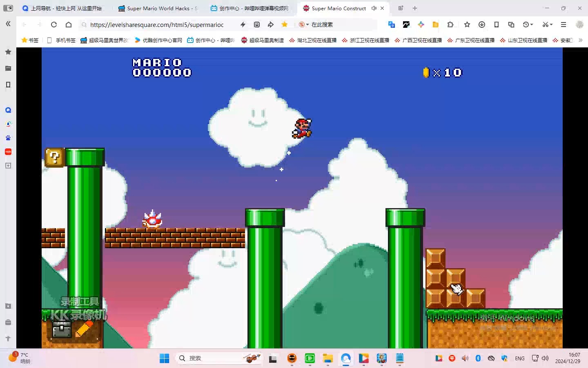The height and width of the screenshot is (368, 588).
Task: Open the downloads manager icon
Action: click(482, 25)
